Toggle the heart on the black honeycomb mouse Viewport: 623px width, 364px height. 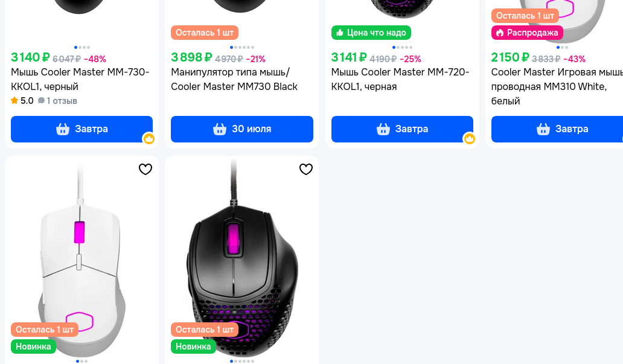[x=306, y=169]
